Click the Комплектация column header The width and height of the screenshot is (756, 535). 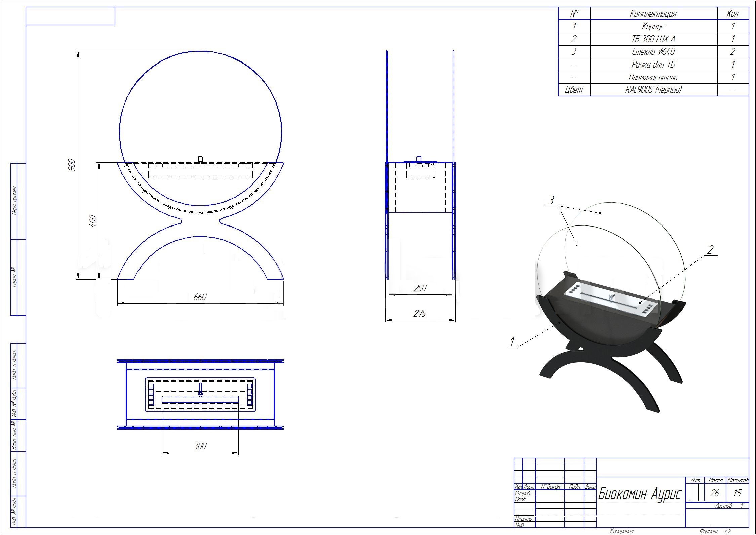653,14
